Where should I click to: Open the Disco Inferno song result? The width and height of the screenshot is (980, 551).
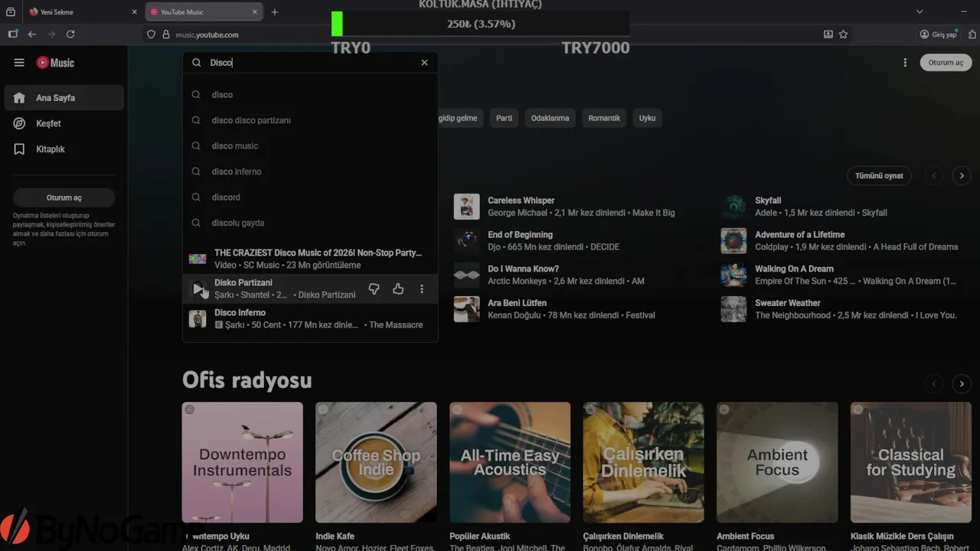tap(310, 318)
